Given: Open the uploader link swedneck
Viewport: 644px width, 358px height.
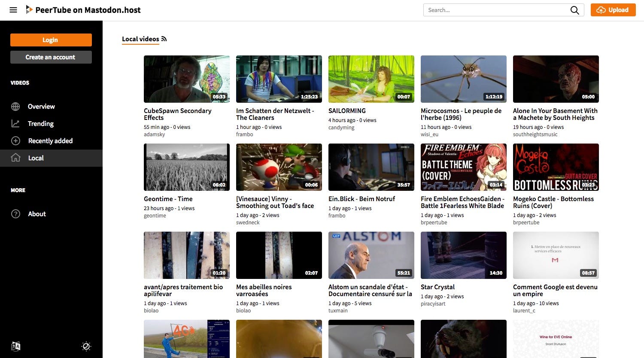Looking at the screenshot, I should pos(248,222).
